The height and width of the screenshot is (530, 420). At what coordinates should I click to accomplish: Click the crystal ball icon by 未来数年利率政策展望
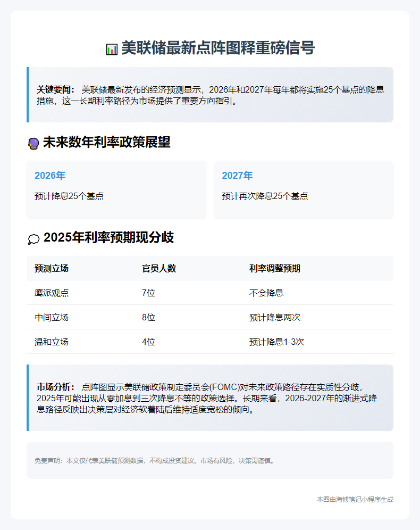(33, 144)
